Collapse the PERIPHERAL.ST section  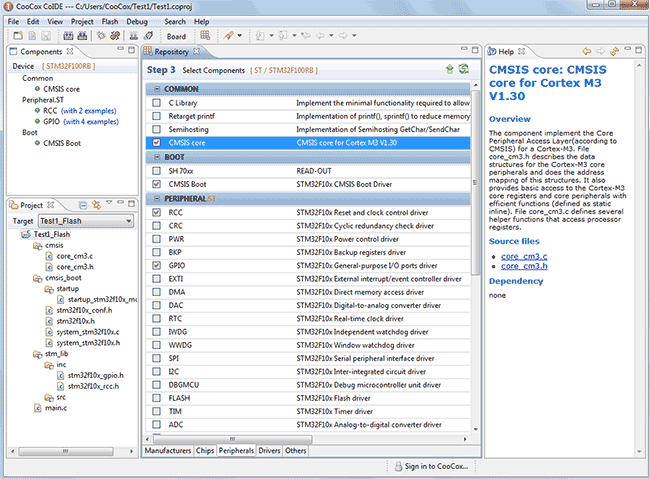click(x=157, y=199)
